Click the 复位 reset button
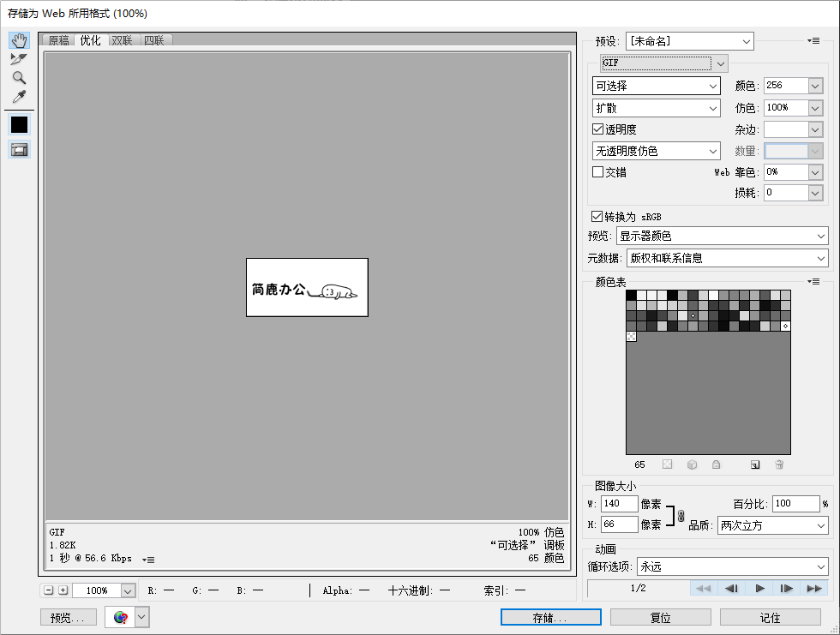 coord(660,617)
